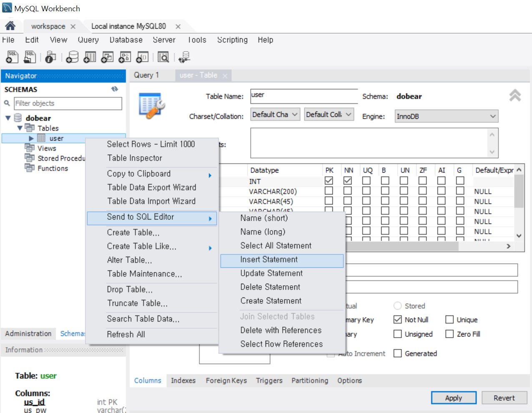The width and height of the screenshot is (532, 413).
Task: Open the object inspector toolbar icon
Action: [50, 57]
